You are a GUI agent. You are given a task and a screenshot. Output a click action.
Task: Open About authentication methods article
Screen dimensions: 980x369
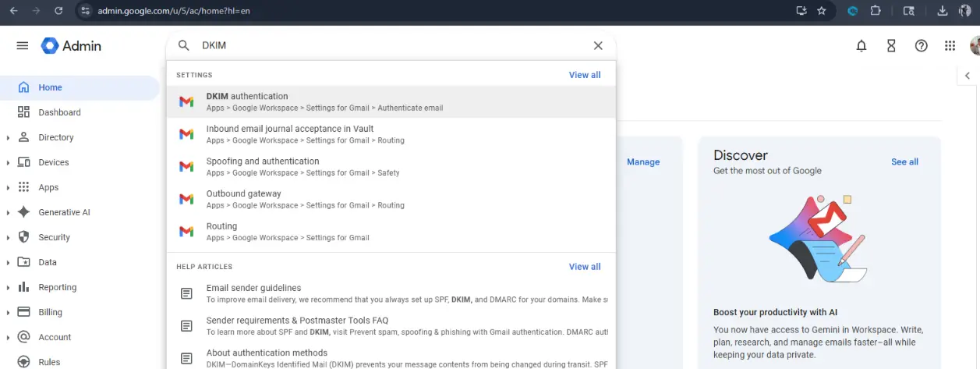coord(391,357)
